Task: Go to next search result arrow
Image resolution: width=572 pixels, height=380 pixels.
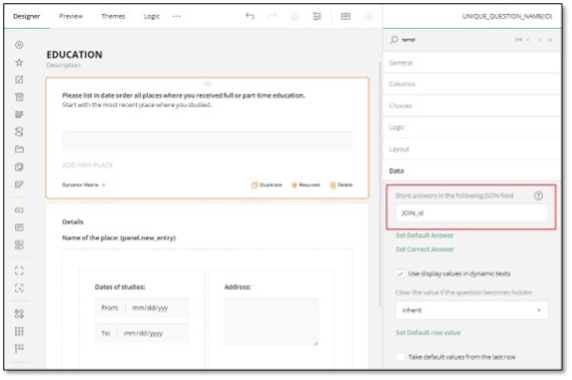Action: pos(540,39)
